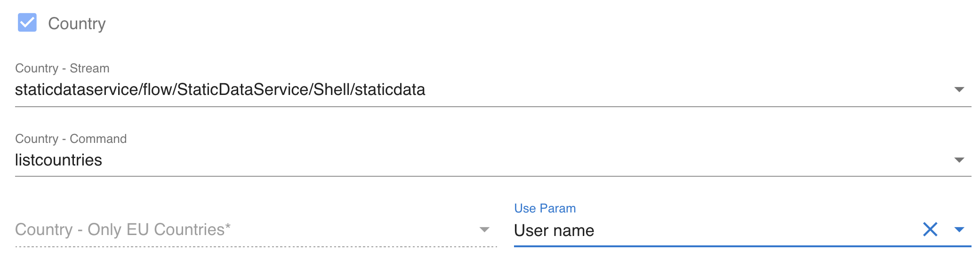Click the gray triangle on the EU Countries field
The width and height of the screenshot is (980, 267).
pyautogui.click(x=484, y=229)
